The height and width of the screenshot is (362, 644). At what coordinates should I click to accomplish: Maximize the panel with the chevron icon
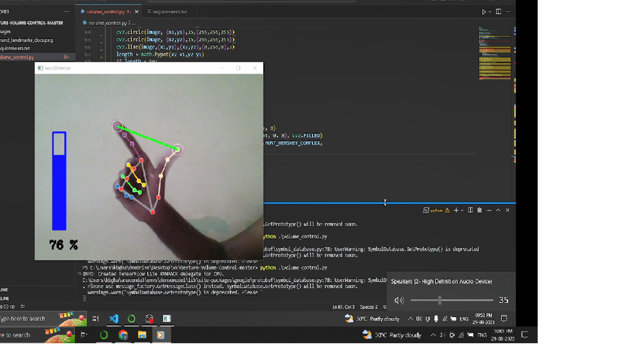[498, 210]
